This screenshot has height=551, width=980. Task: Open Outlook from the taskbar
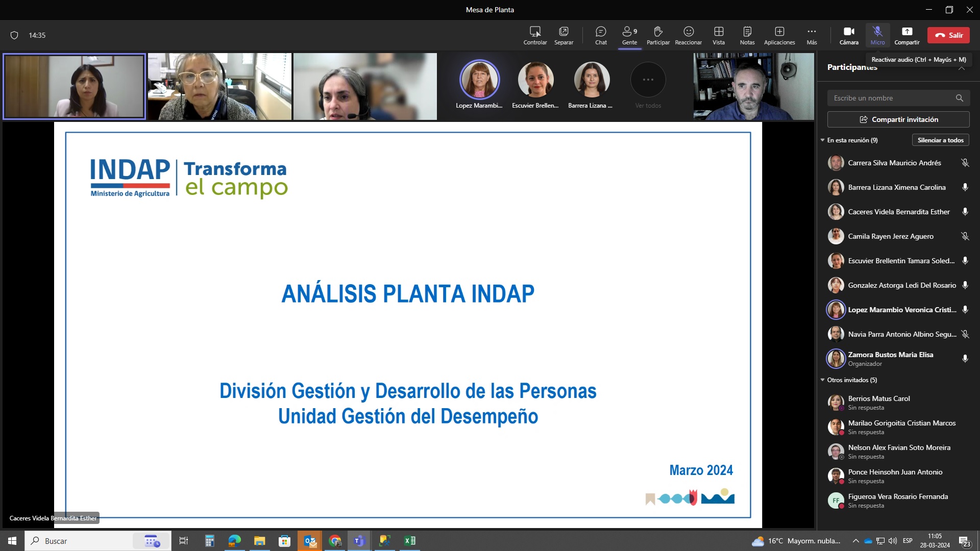pos(310,541)
